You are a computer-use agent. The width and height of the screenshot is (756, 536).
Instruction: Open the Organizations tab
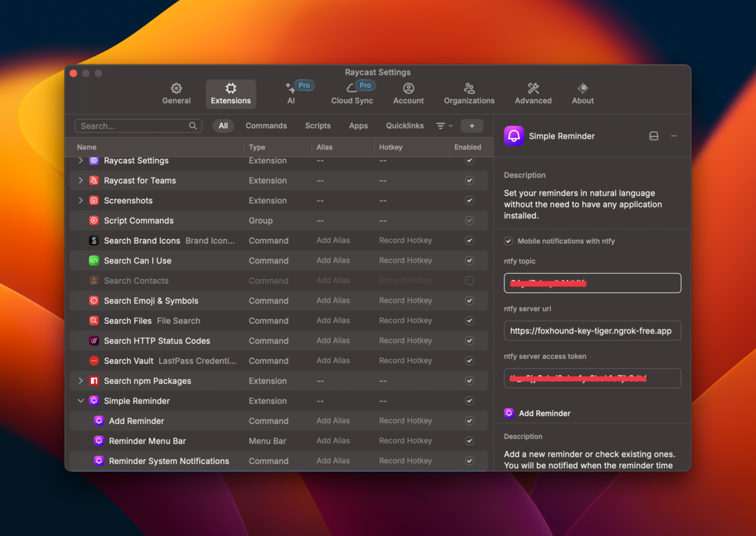coord(469,94)
